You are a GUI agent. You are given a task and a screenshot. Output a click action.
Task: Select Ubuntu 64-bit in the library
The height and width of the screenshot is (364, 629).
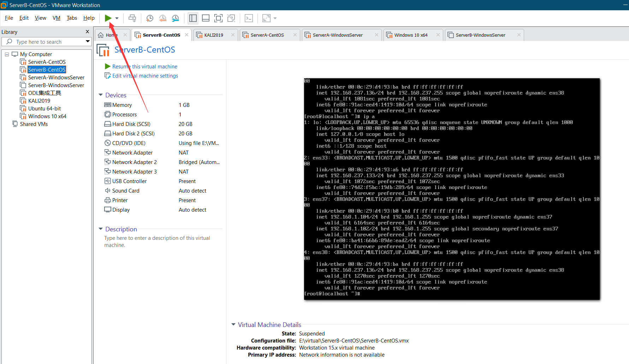[x=44, y=109]
